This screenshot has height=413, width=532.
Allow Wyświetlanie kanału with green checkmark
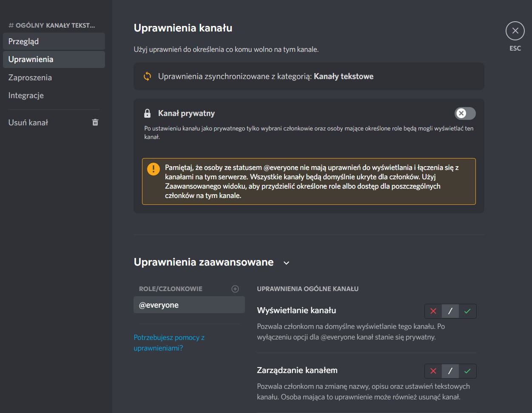coord(467,311)
